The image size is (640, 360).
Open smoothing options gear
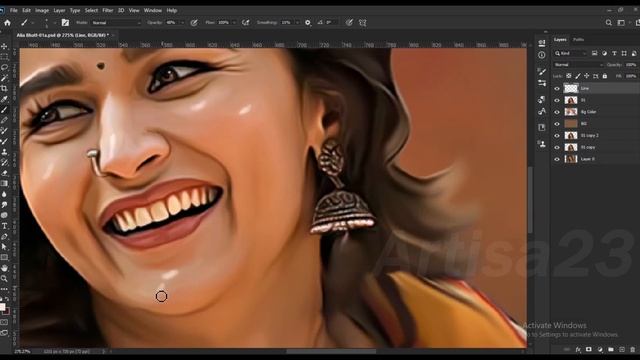pyautogui.click(x=308, y=23)
